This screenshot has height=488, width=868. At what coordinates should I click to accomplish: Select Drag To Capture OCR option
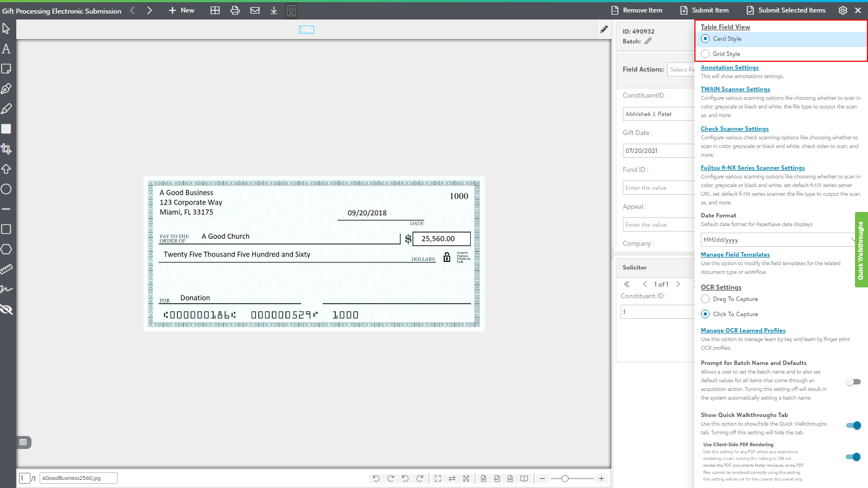pyautogui.click(x=705, y=299)
